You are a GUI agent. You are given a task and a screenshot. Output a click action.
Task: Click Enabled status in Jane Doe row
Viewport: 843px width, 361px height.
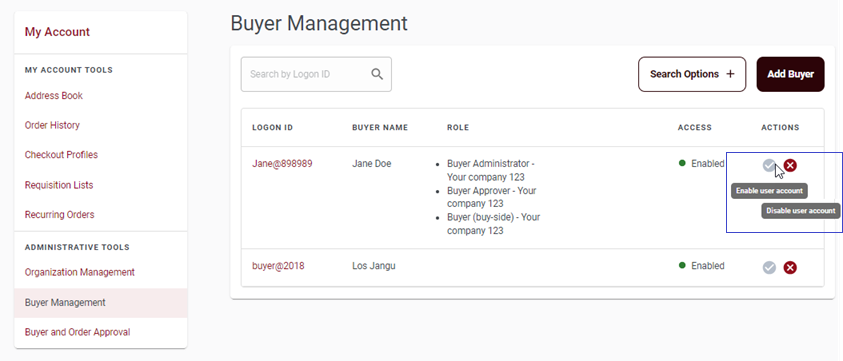pos(702,164)
